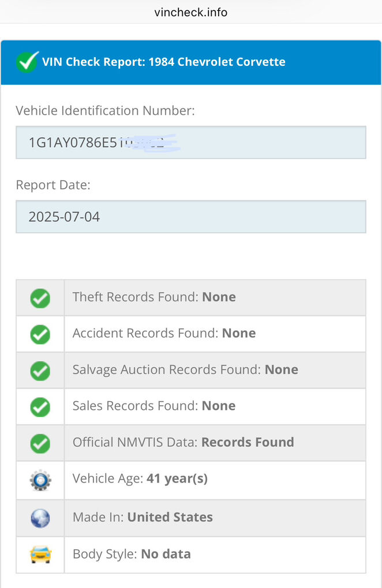
Task: Click the VIN Check Report title
Action: 164,62
